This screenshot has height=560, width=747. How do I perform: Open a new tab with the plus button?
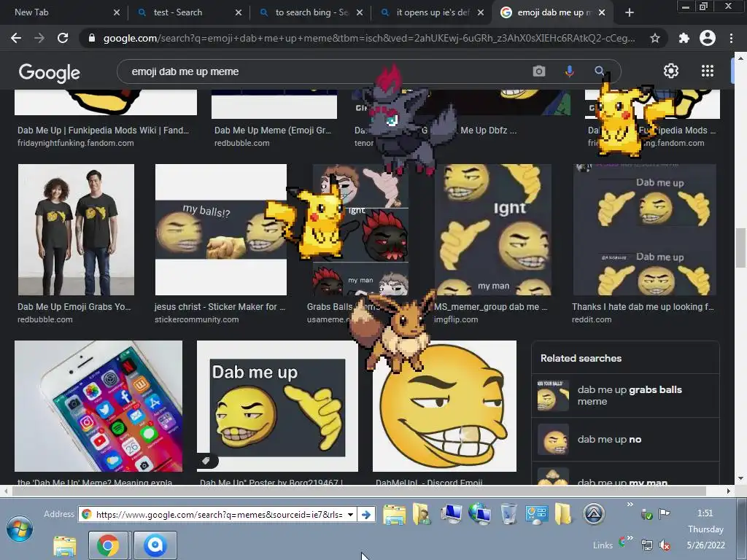pos(630,13)
